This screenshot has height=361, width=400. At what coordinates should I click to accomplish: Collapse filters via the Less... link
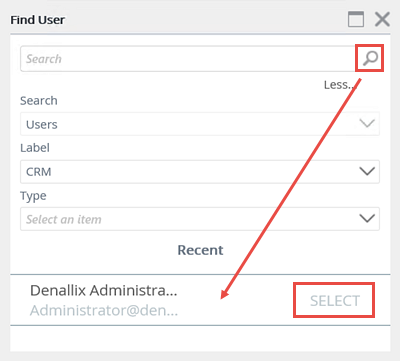click(x=340, y=85)
